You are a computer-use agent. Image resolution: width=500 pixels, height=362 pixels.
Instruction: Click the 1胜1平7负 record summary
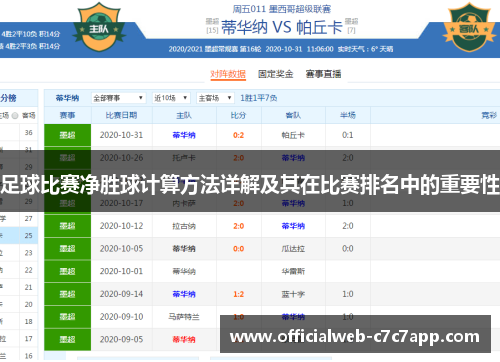pos(259,98)
